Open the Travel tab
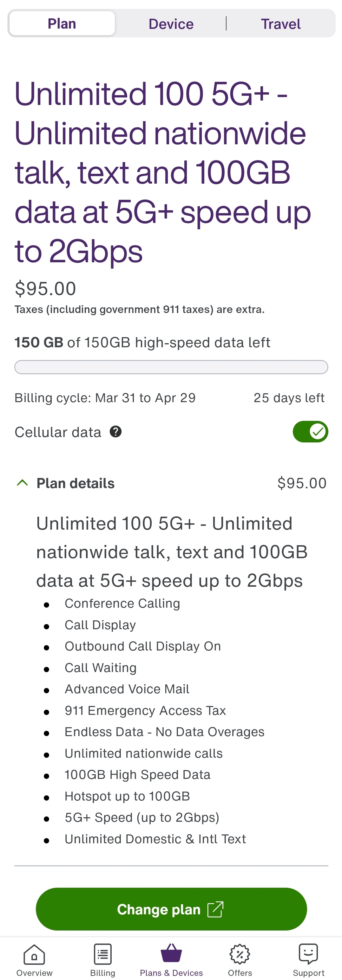This screenshot has height=980, width=342. coord(280,24)
